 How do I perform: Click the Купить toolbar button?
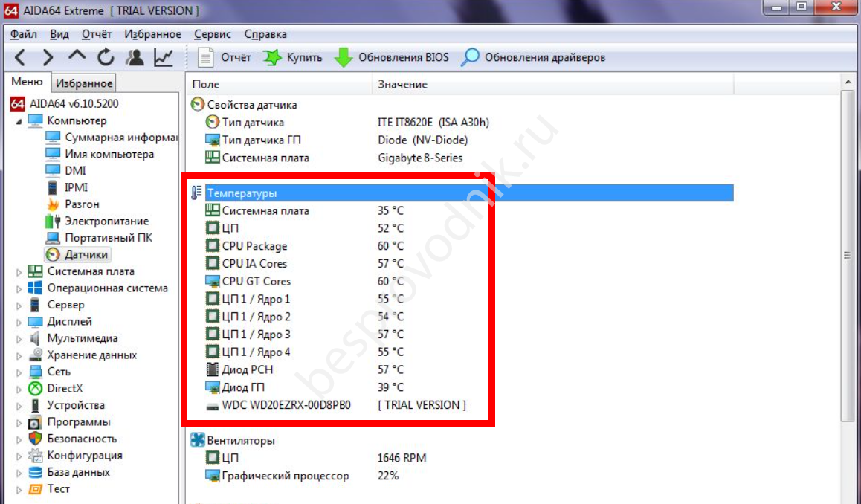tap(293, 57)
